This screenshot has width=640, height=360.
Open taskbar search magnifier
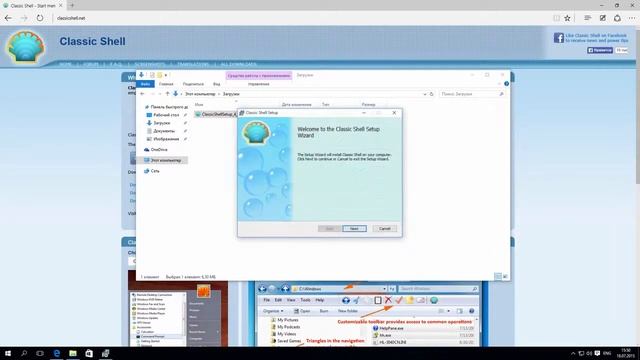pyautogui.click(x=24, y=353)
